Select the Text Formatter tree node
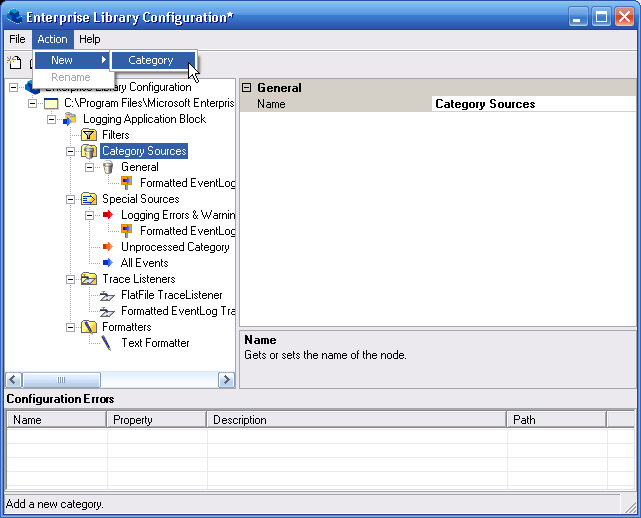Image resolution: width=641 pixels, height=518 pixels. tap(155, 343)
